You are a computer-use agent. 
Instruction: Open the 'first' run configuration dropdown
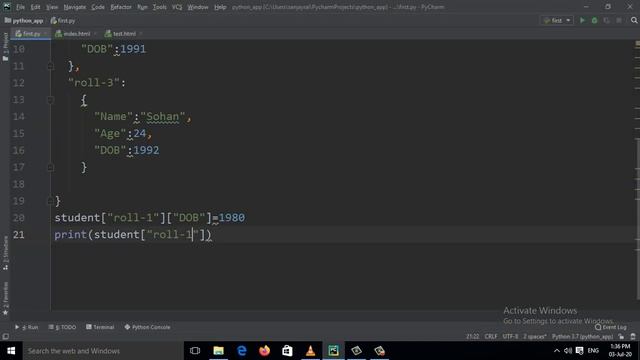point(557,20)
